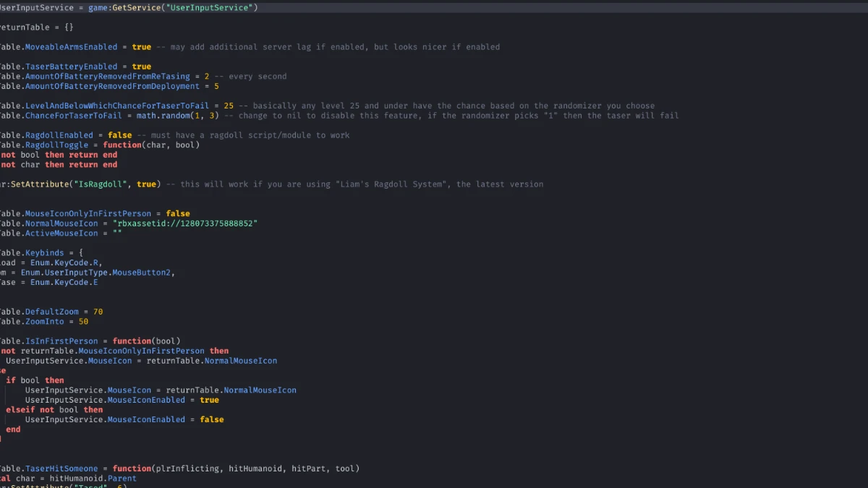Image resolution: width=868 pixels, height=488 pixels.
Task: Click the DefaultZoom value 70
Action: pos(98,312)
